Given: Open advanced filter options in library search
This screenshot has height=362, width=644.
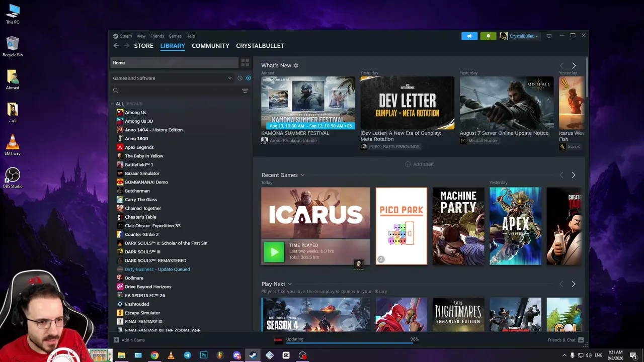Looking at the screenshot, I should [x=245, y=91].
